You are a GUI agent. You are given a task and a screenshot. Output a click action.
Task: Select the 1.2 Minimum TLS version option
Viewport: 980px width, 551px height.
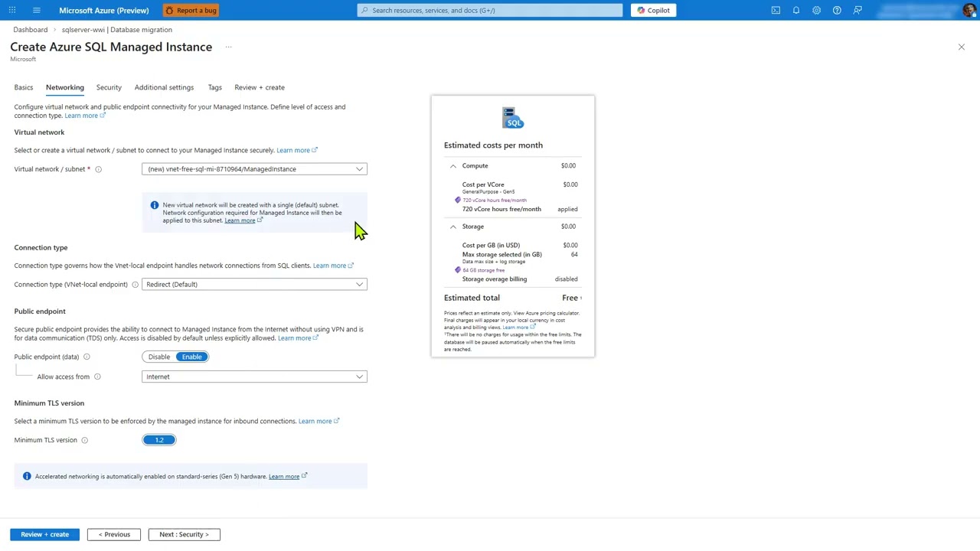pyautogui.click(x=159, y=440)
